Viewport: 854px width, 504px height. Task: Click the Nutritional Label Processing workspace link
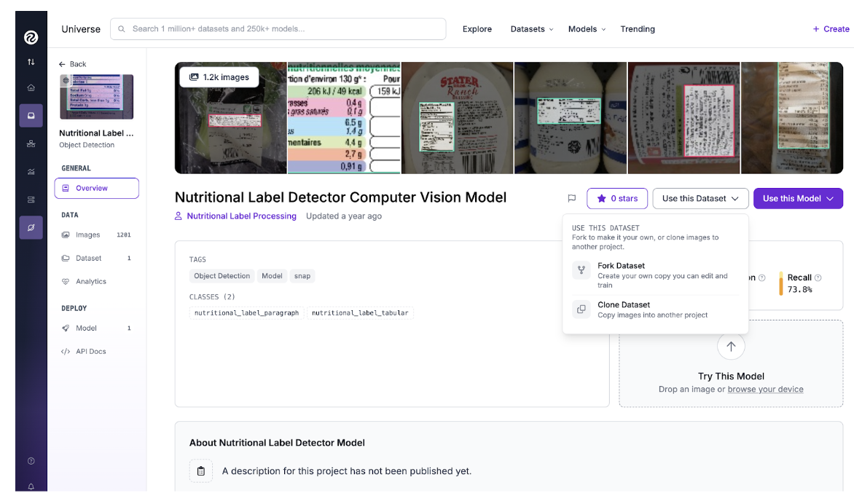pyautogui.click(x=241, y=216)
